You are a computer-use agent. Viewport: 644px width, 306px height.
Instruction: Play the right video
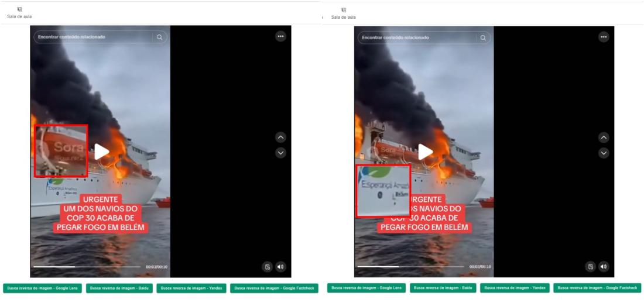[x=426, y=152]
